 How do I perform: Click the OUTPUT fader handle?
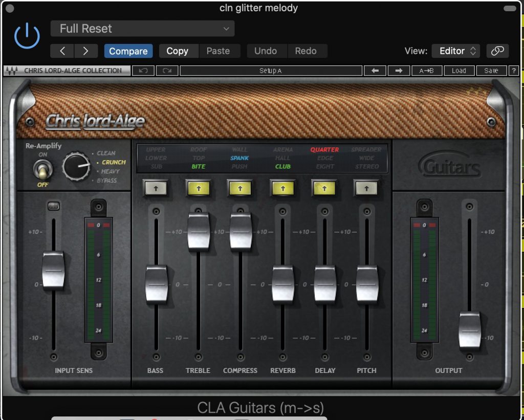pos(470,330)
